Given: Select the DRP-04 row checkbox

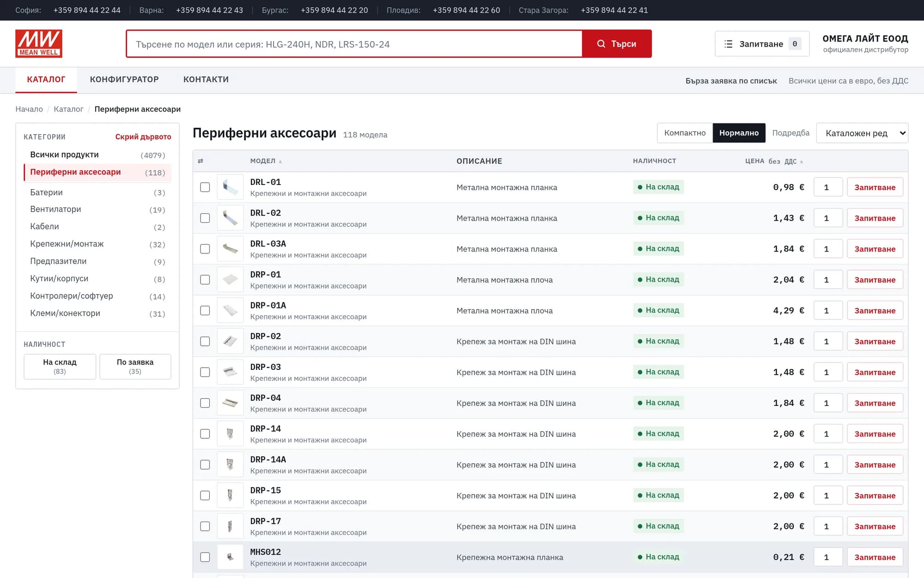Looking at the screenshot, I should click(205, 403).
